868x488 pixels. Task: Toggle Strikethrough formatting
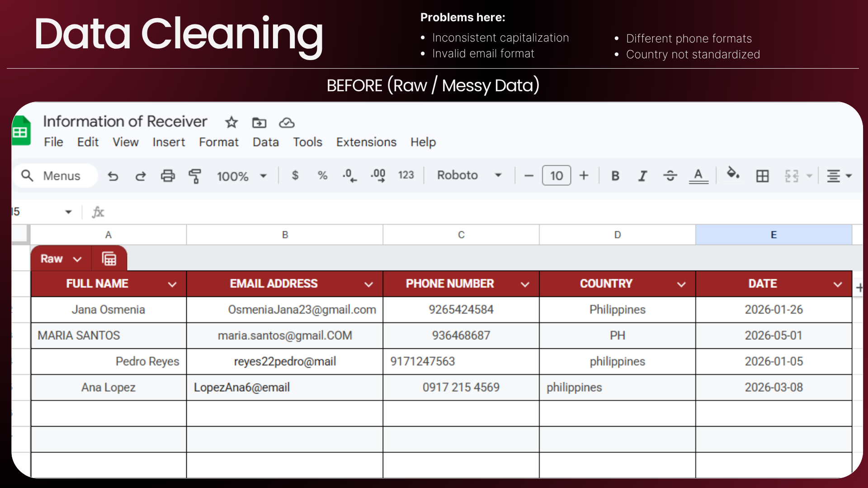point(670,176)
